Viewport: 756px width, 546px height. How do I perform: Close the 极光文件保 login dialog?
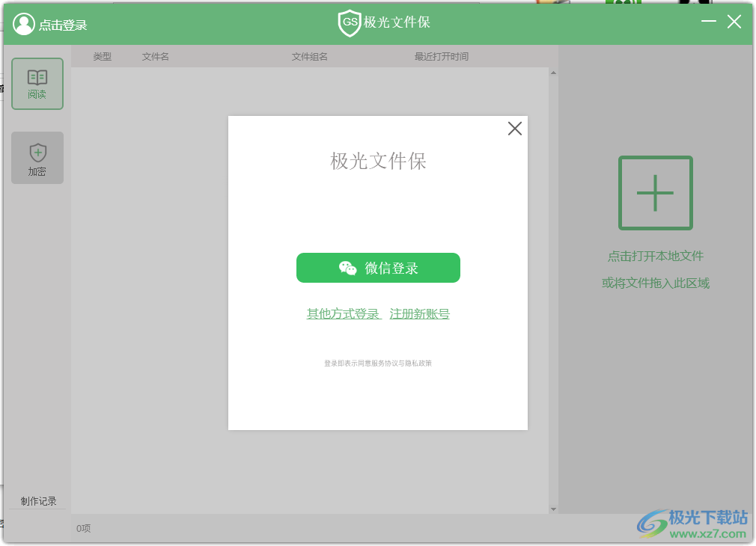click(514, 129)
